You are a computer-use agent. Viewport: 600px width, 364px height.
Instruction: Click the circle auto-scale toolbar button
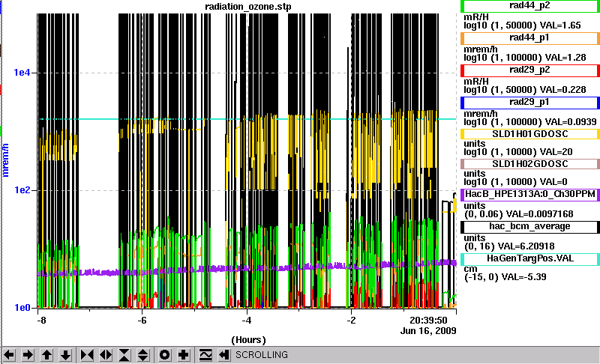[164, 355]
